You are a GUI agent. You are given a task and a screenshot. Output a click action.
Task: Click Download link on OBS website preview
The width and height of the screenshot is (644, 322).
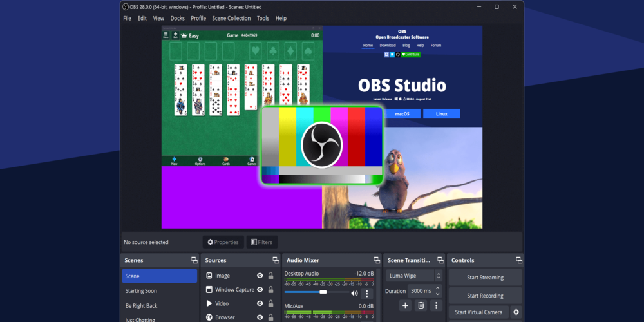(x=387, y=46)
